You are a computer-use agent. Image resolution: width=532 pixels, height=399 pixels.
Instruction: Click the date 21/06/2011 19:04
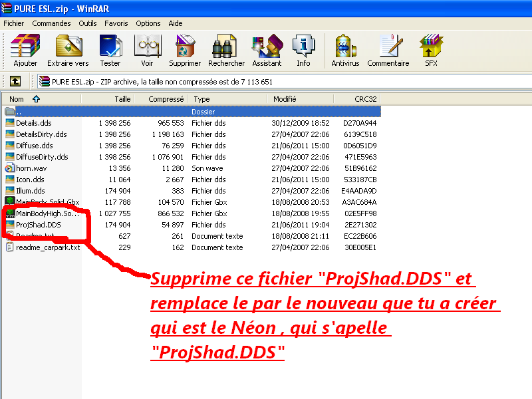click(x=301, y=225)
